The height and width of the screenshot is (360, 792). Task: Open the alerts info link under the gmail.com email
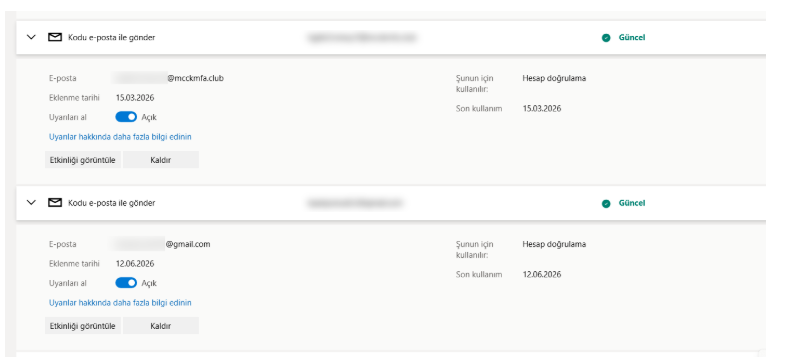tap(120, 303)
